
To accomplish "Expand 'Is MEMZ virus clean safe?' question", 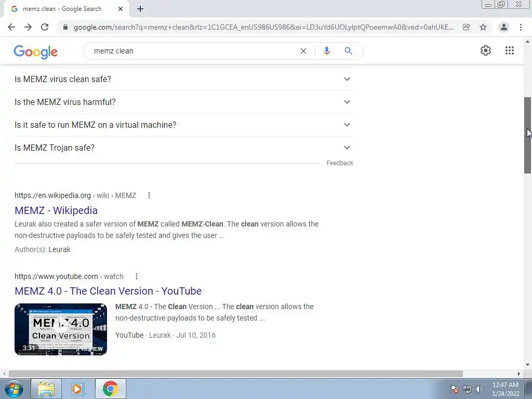I will click(184, 79).
